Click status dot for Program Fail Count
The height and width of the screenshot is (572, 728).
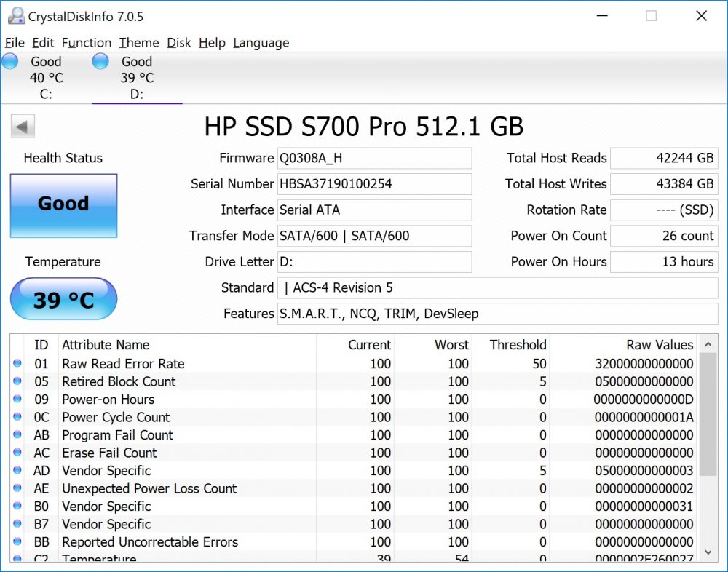(17, 434)
